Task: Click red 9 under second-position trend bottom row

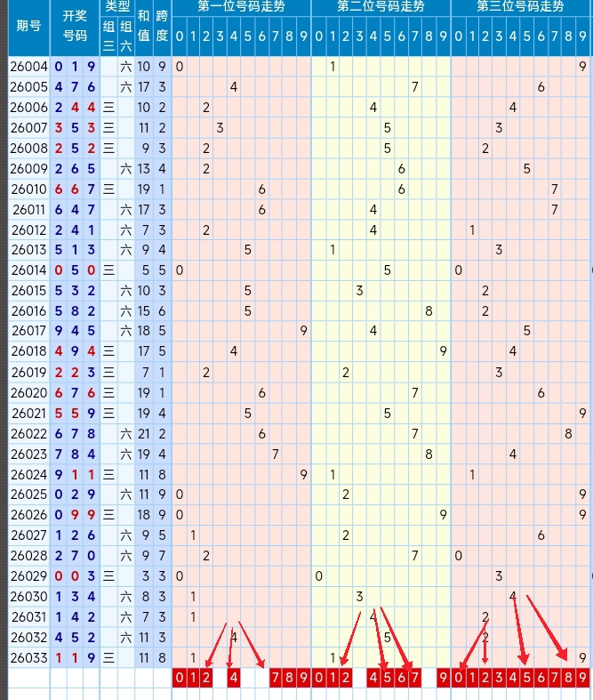Action: 443,677
